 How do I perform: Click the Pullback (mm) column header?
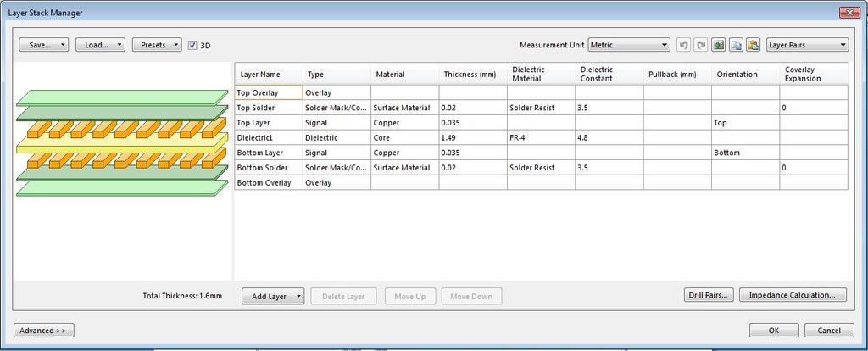(x=677, y=75)
